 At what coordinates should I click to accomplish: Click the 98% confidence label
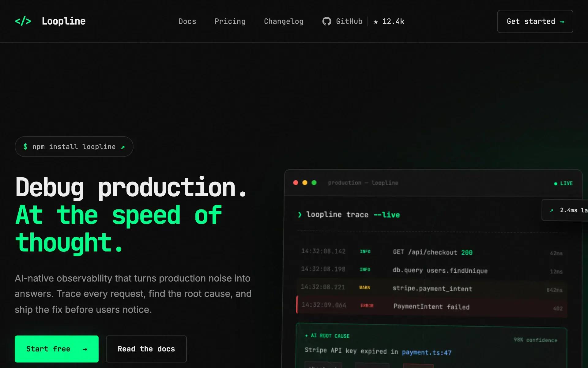click(x=535, y=340)
